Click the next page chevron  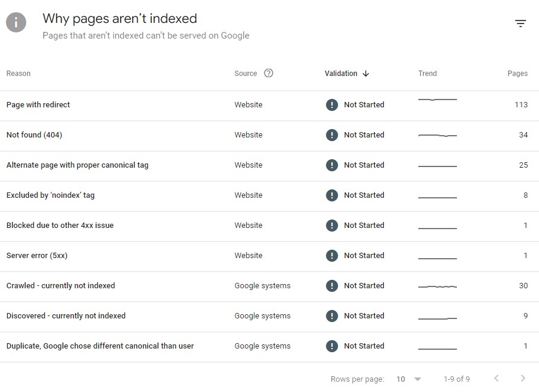click(523, 379)
